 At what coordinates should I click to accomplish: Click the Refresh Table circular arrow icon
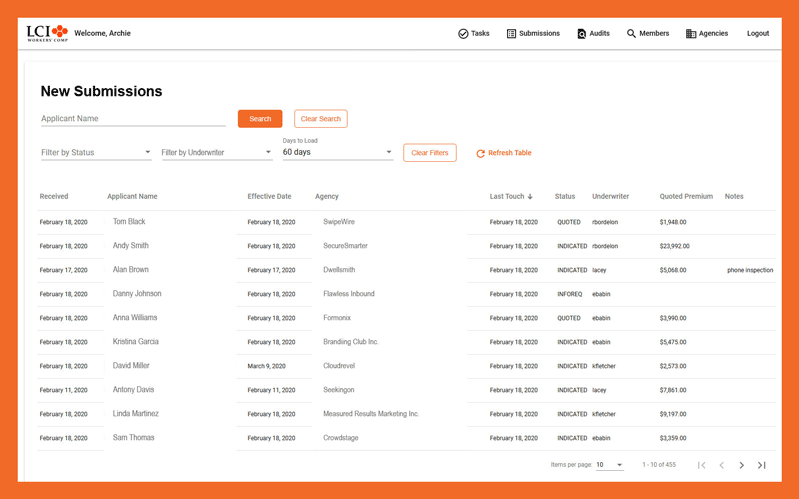(480, 153)
